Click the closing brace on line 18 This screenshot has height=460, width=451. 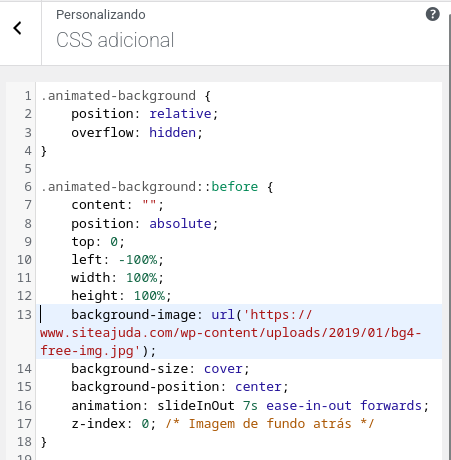coord(44,442)
